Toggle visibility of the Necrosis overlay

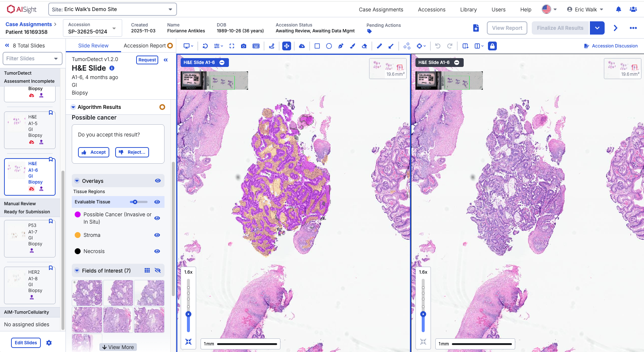click(157, 251)
